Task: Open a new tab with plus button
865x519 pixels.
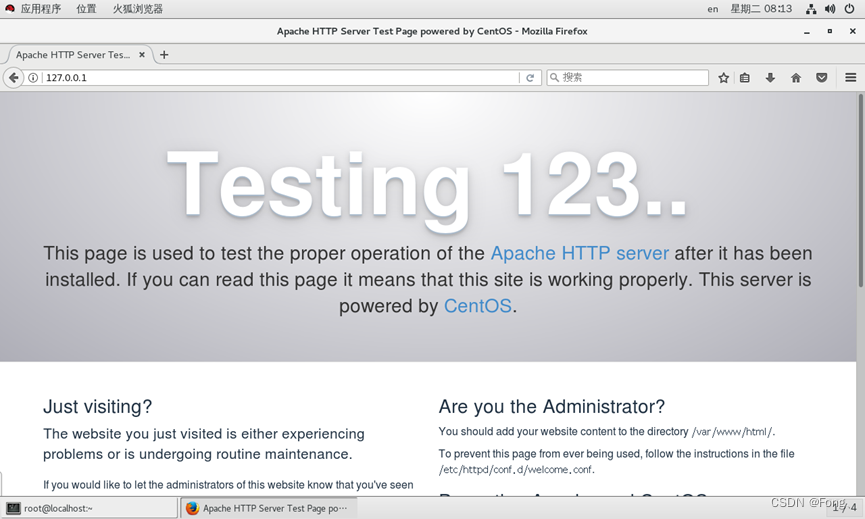Action: pyautogui.click(x=164, y=55)
